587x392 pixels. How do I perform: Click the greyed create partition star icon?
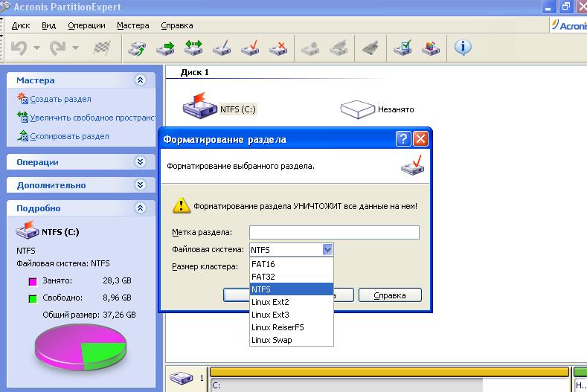(310, 48)
